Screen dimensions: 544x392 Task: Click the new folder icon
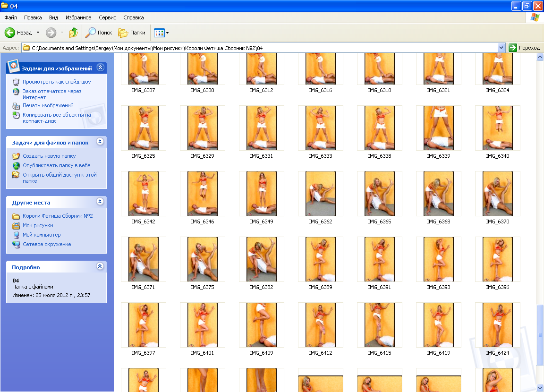click(16, 156)
